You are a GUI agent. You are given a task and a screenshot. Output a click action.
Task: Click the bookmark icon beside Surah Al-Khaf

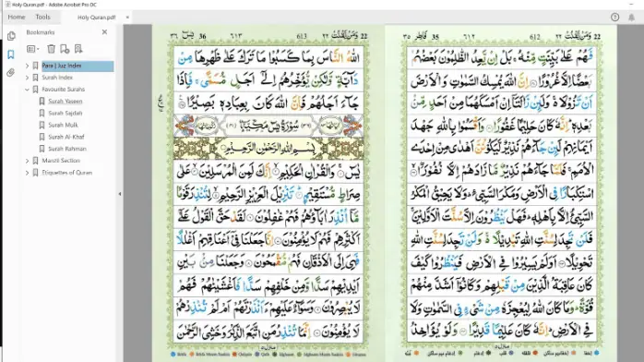coord(42,137)
